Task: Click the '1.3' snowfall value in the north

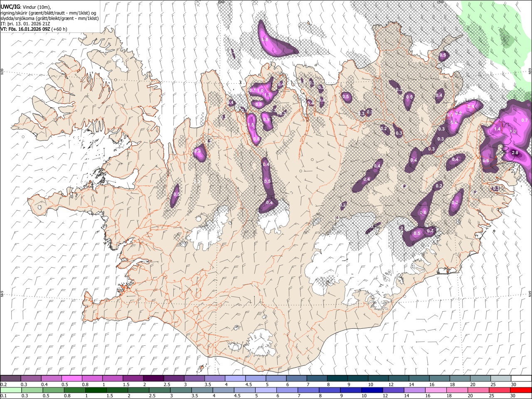Action: point(267,95)
